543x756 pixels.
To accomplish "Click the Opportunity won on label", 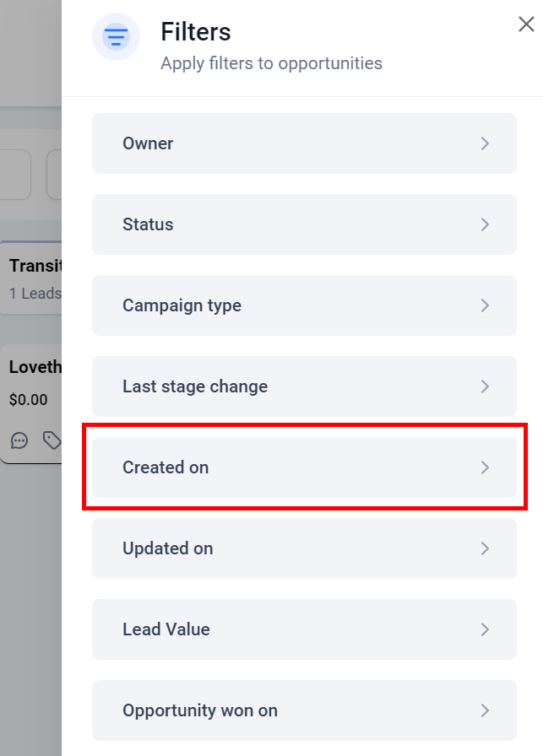I will 200,710.
